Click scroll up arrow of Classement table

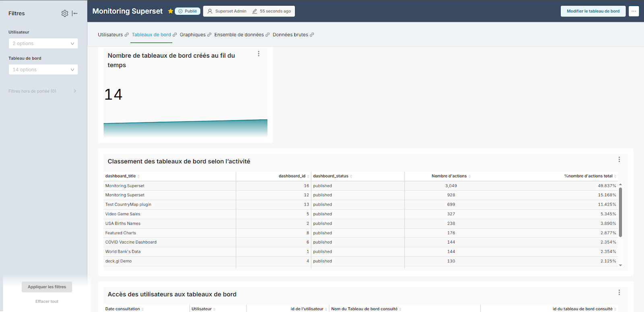(x=620, y=184)
